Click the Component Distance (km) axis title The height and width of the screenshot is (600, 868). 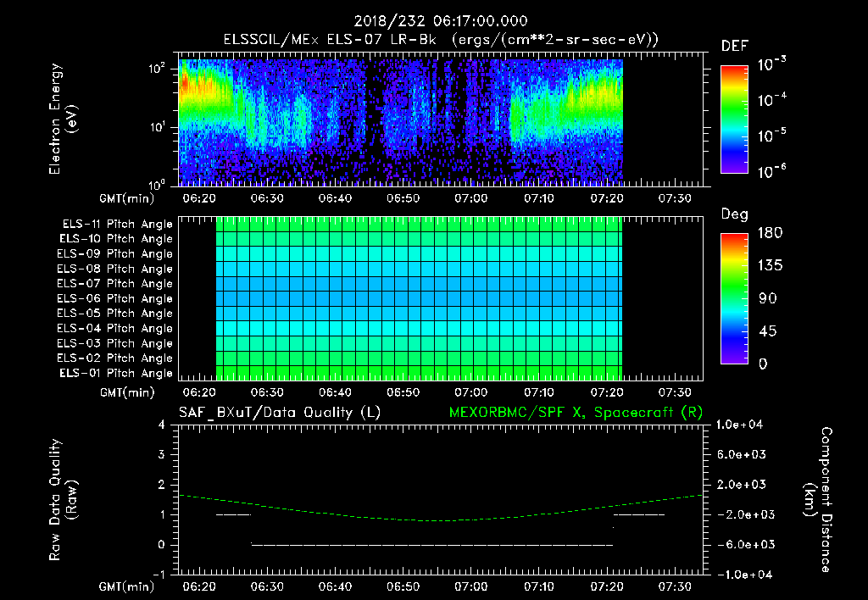tap(818, 498)
